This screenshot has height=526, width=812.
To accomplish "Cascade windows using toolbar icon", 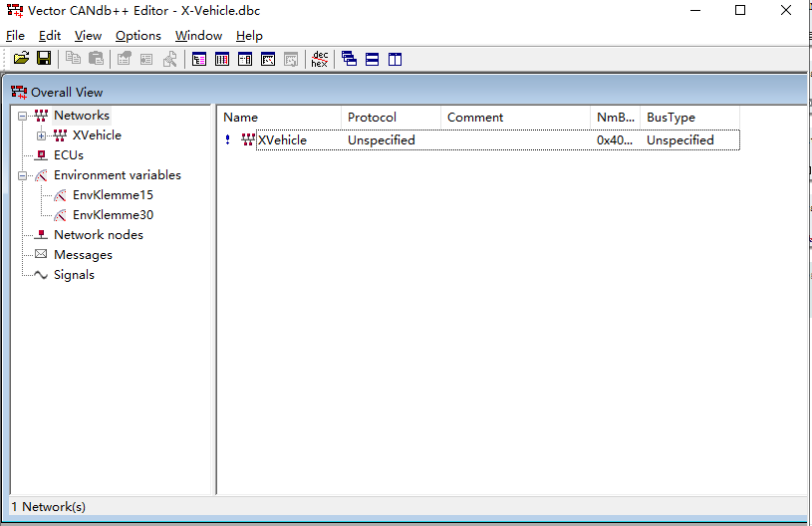I will pyautogui.click(x=349, y=59).
